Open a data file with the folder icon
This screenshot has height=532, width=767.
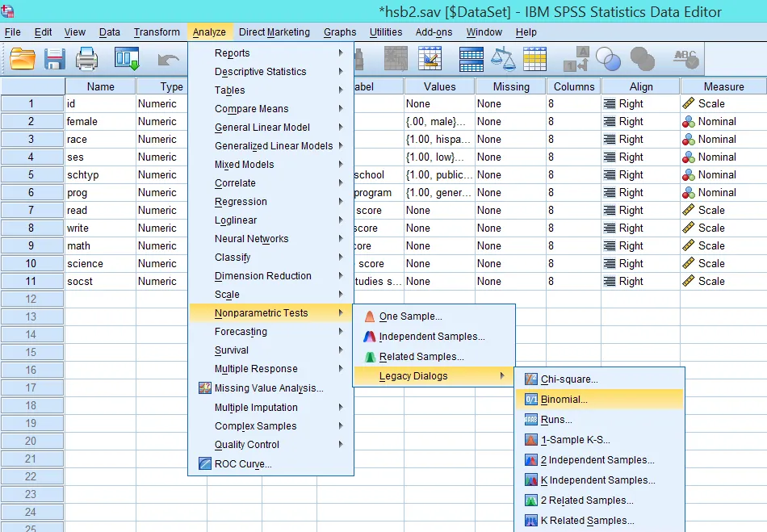[x=21, y=58]
